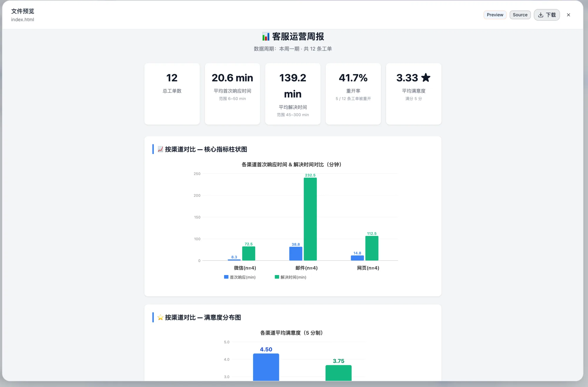The image size is (588, 387).
Task: Click the index.html file name
Action: pyautogui.click(x=23, y=20)
